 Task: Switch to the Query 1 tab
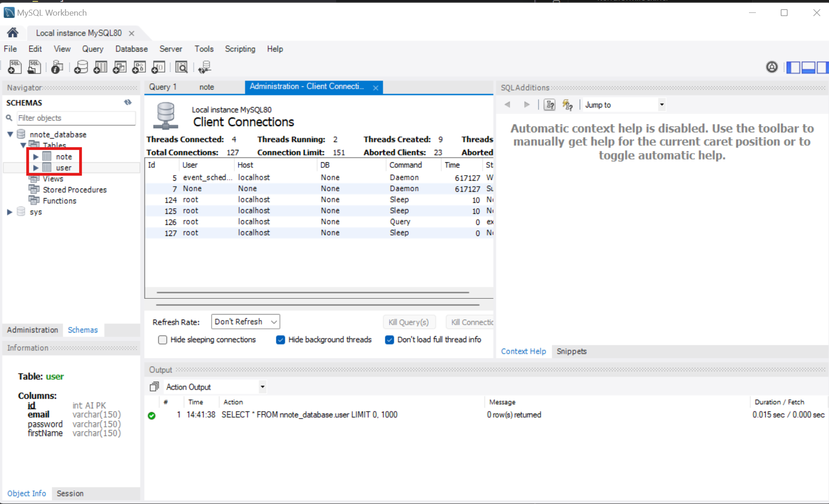pos(163,87)
